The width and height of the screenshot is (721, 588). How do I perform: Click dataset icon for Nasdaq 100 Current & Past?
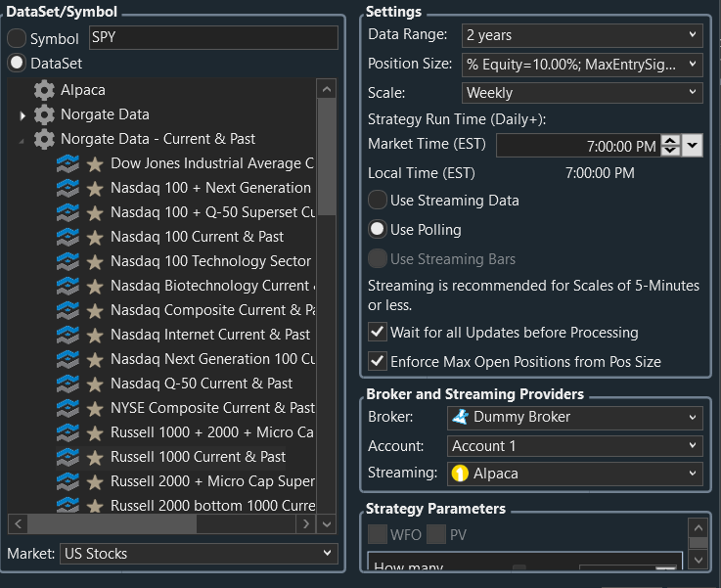68,237
